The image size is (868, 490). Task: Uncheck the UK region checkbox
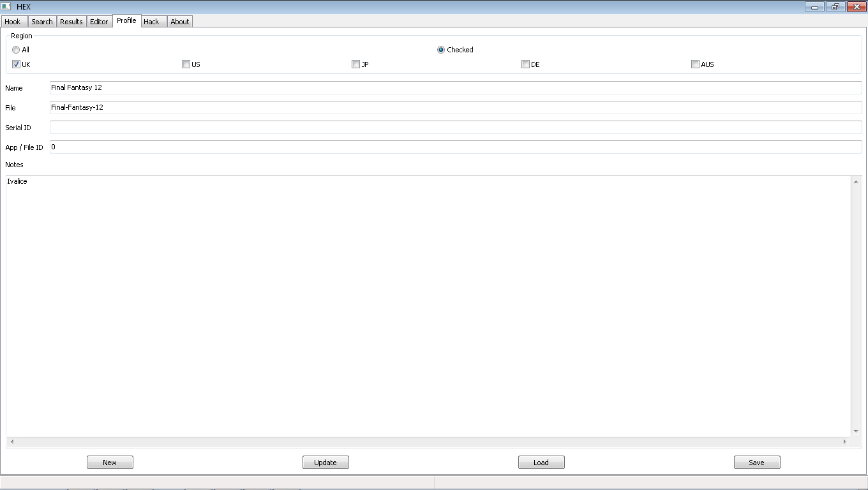[16, 64]
